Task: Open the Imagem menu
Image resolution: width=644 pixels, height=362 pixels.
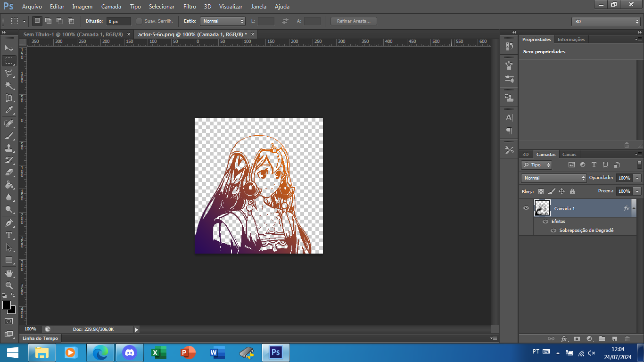Action: 83,7
